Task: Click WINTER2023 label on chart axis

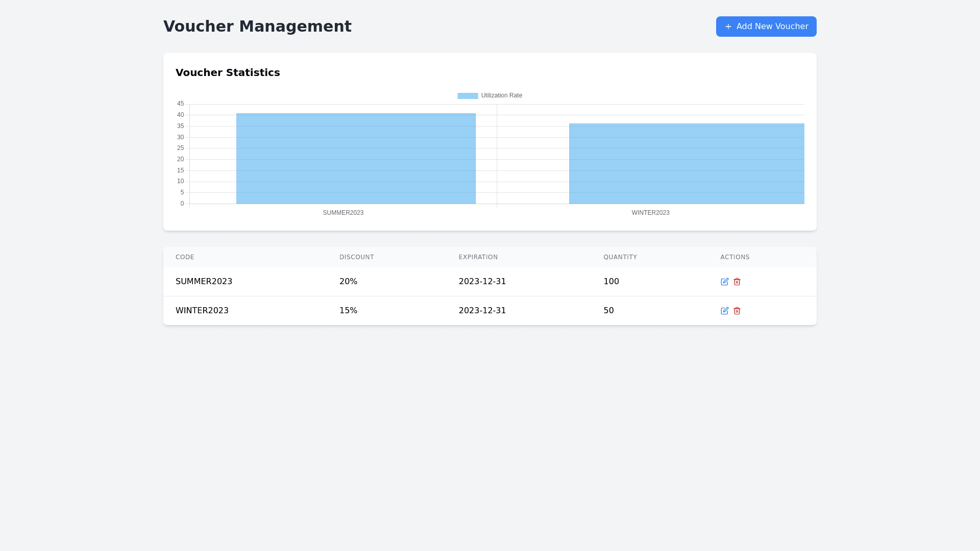Action: (650, 213)
